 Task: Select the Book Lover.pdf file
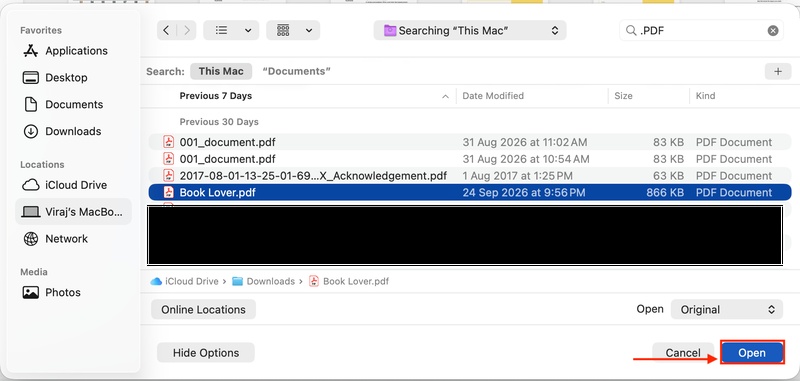click(x=469, y=192)
